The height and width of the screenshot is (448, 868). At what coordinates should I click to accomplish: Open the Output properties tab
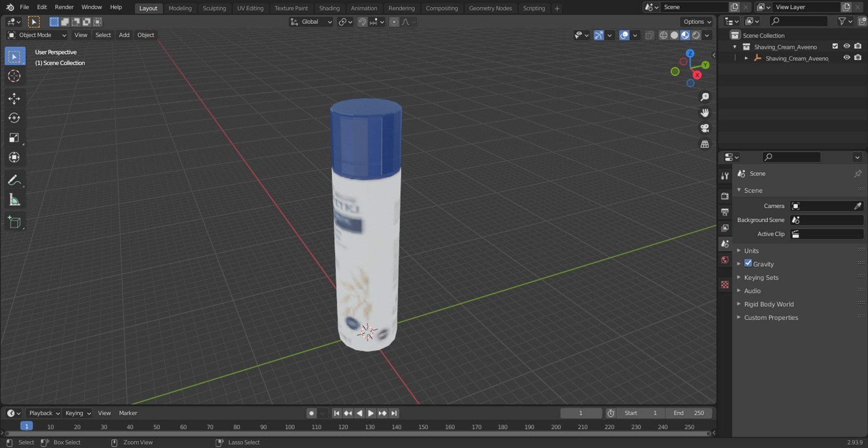point(725,212)
